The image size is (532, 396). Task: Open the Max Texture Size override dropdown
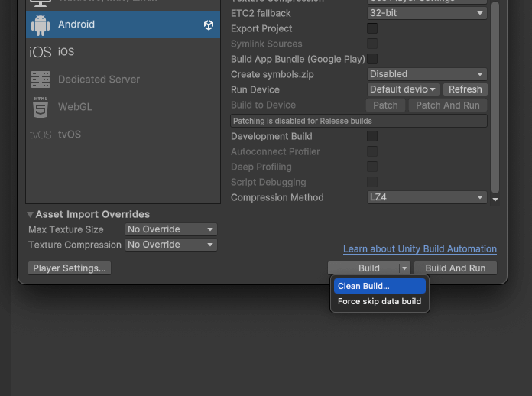(x=170, y=229)
